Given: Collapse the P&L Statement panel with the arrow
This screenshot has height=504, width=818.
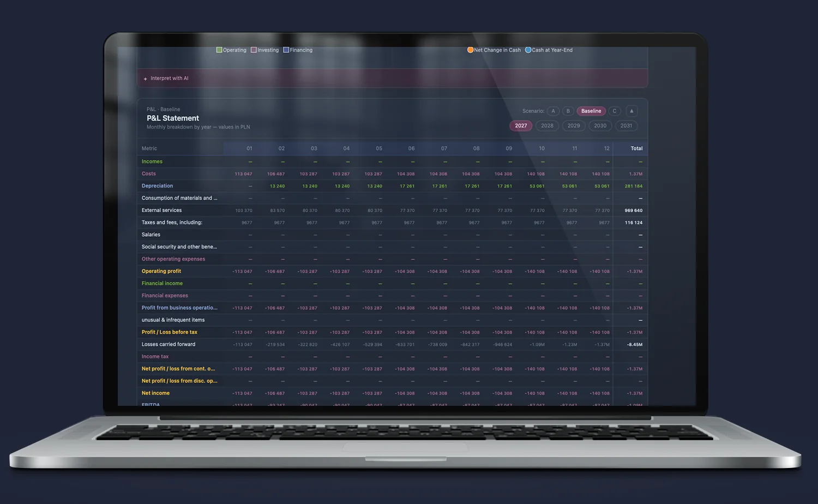Looking at the screenshot, I should pos(631,111).
